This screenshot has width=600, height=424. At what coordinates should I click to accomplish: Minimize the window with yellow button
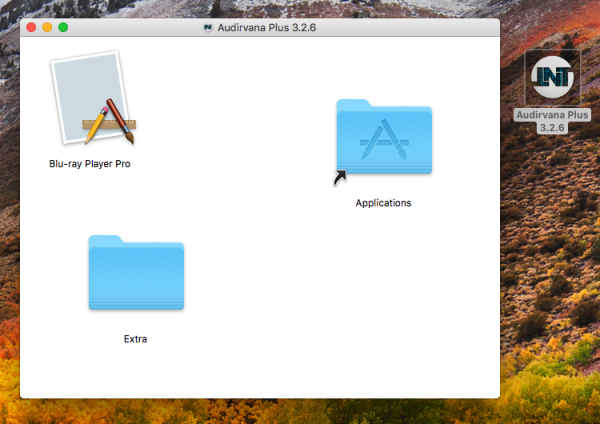[x=47, y=28]
